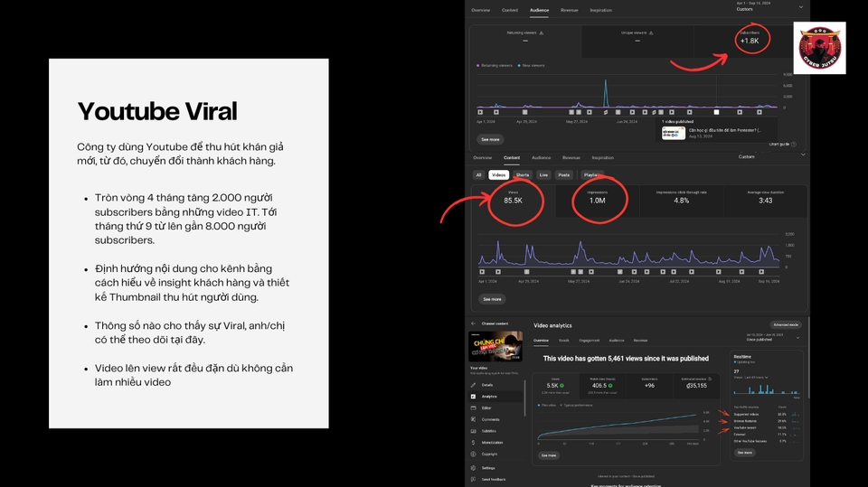Open Inspiration tab in top analytics panel
This screenshot has width=868, height=487.
(600, 11)
